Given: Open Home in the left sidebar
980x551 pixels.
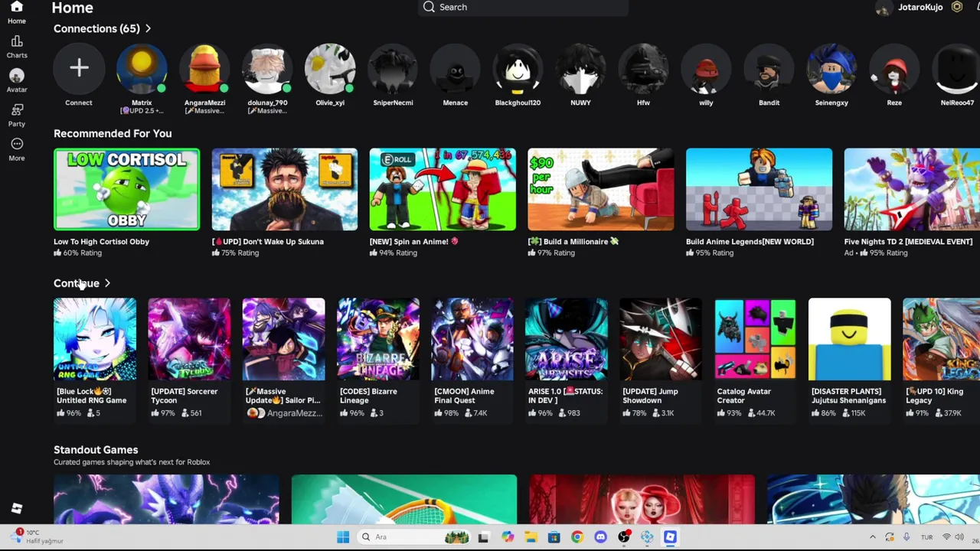Looking at the screenshot, I should (x=17, y=12).
